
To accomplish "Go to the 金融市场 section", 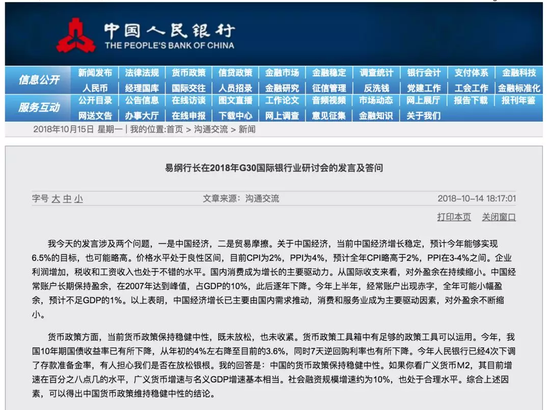I will click(x=282, y=73).
